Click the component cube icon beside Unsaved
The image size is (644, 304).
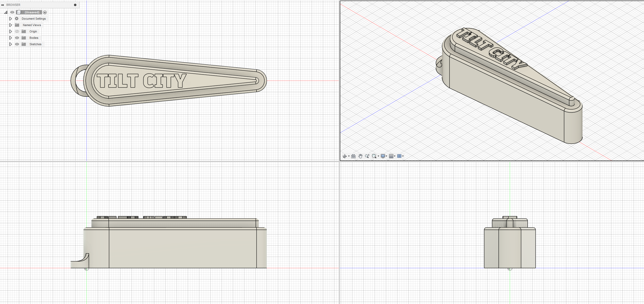coord(19,12)
